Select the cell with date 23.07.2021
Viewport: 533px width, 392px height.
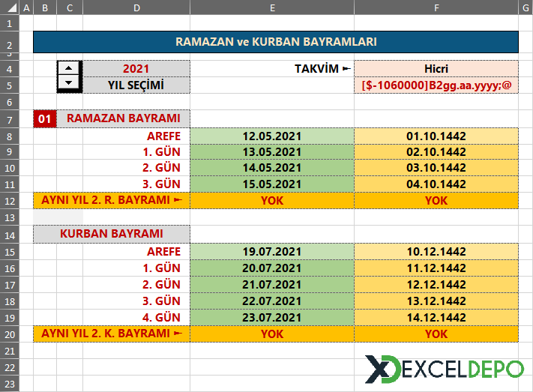click(271, 317)
